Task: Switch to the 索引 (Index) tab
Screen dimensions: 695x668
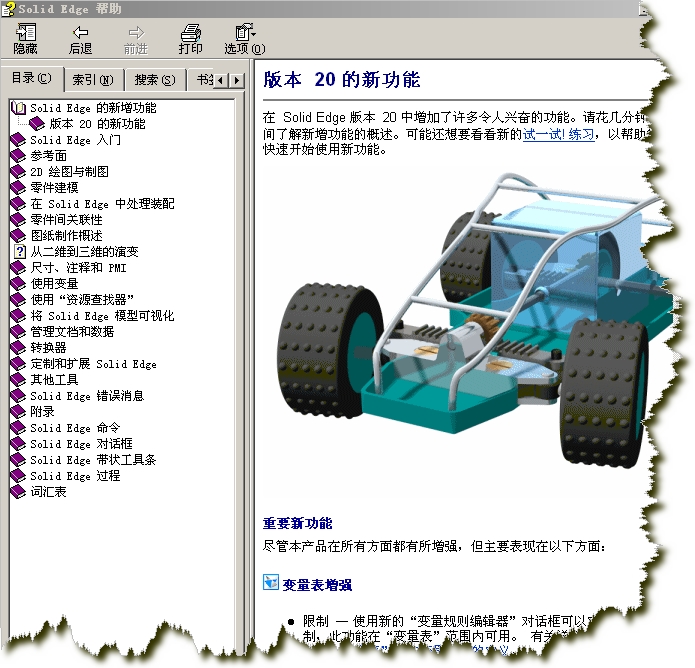Action: (93, 80)
